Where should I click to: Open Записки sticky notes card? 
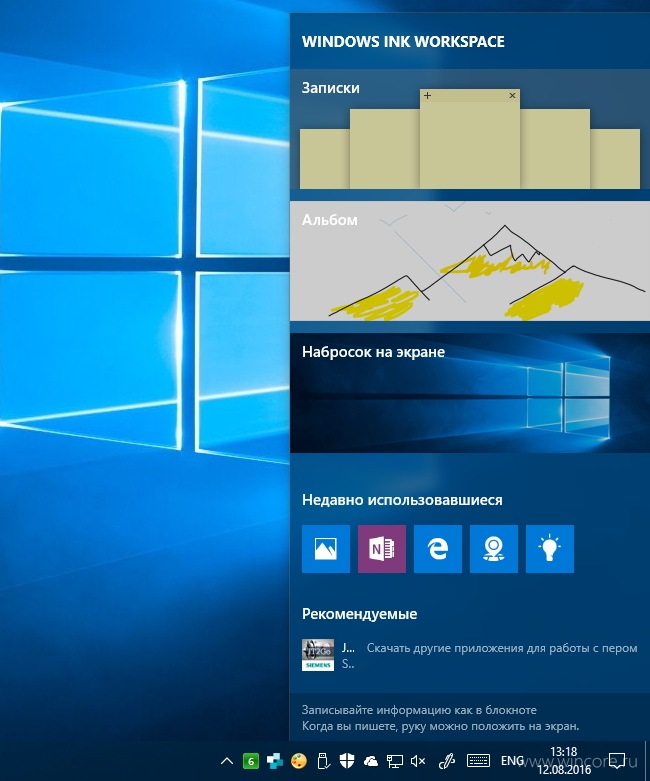(x=470, y=129)
